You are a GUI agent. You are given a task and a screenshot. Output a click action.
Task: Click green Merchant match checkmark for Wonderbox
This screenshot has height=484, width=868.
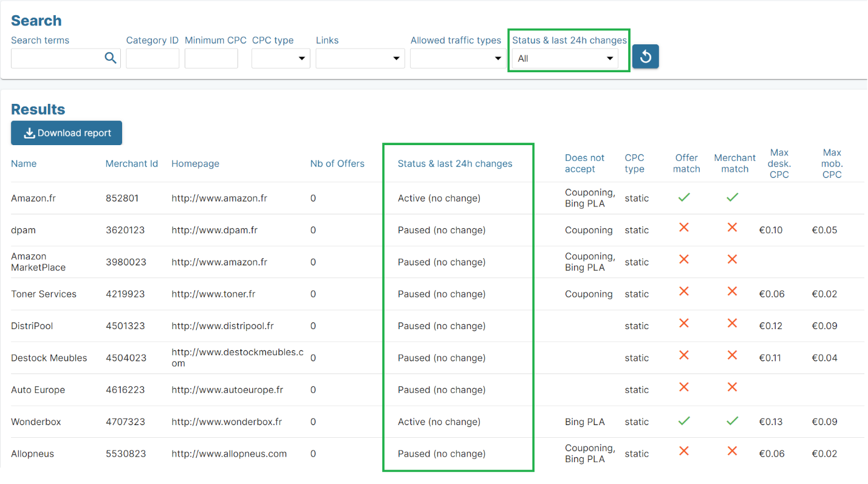click(732, 421)
